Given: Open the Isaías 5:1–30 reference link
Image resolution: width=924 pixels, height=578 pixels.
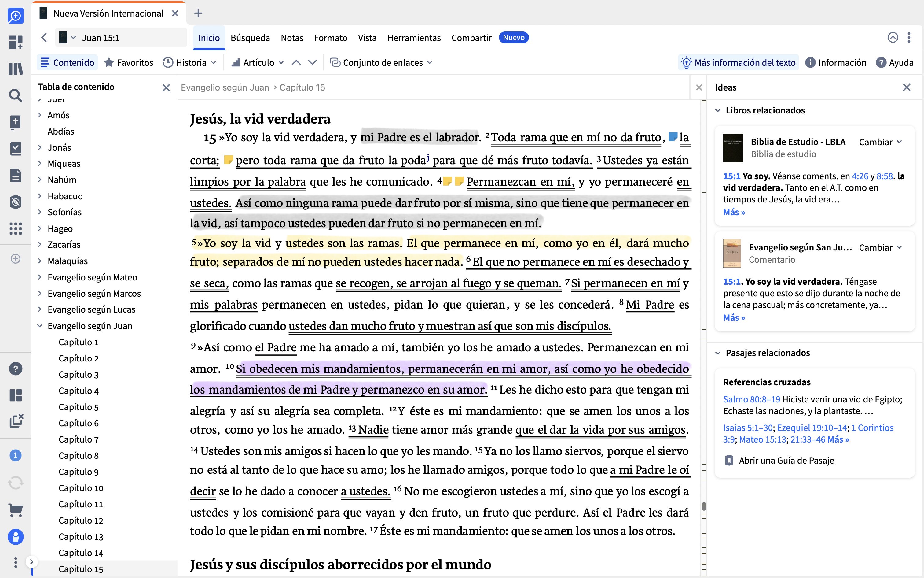Looking at the screenshot, I should coord(748,428).
